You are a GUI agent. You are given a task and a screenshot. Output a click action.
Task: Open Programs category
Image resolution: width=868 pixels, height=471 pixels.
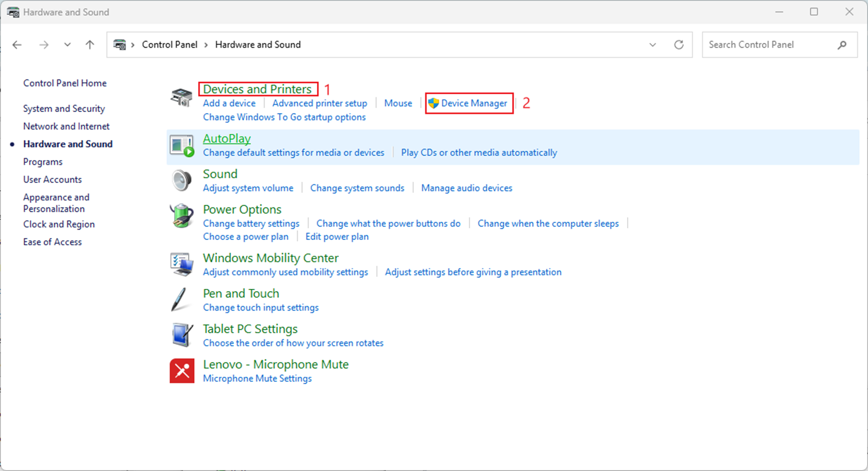point(43,162)
